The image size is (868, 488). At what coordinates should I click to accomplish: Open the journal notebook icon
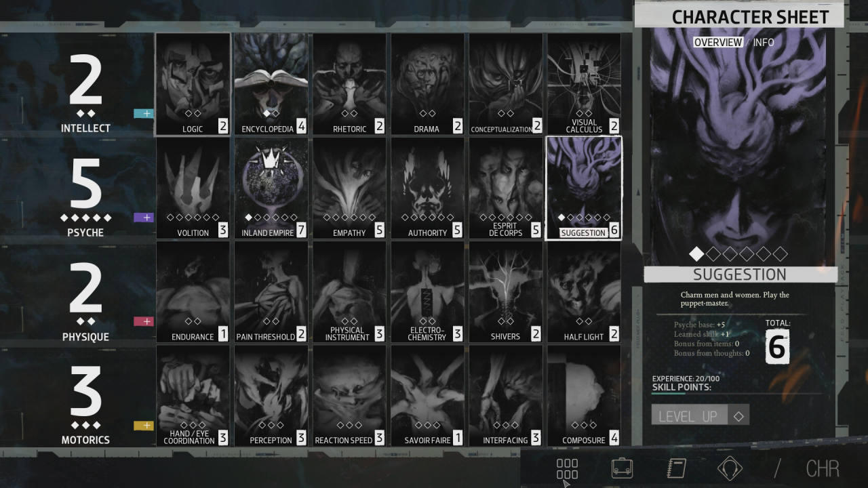point(676,468)
